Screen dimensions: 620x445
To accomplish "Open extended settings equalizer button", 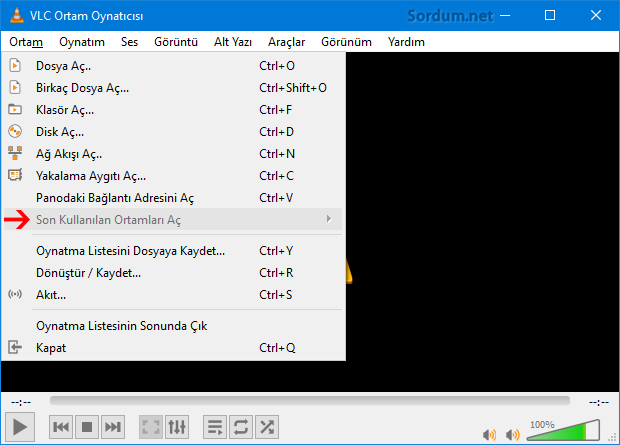I will tap(177, 427).
